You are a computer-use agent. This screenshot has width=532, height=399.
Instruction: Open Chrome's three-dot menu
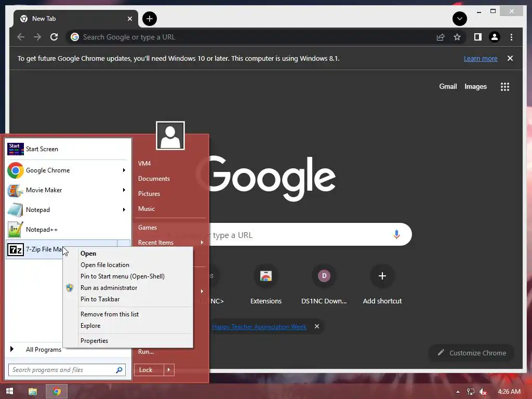pyautogui.click(x=511, y=37)
